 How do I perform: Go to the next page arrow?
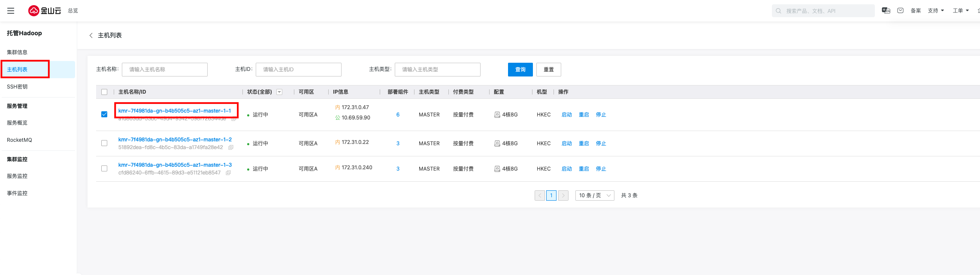coord(563,196)
